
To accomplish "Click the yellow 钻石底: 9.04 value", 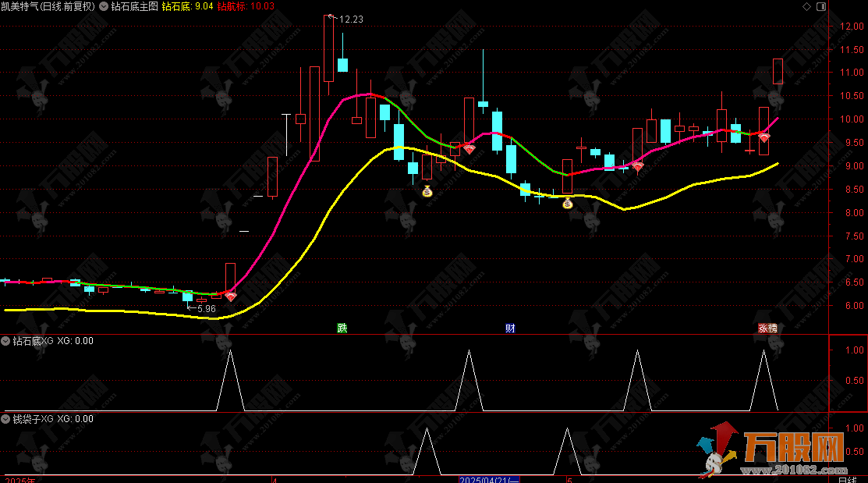I will (x=187, y=7).
